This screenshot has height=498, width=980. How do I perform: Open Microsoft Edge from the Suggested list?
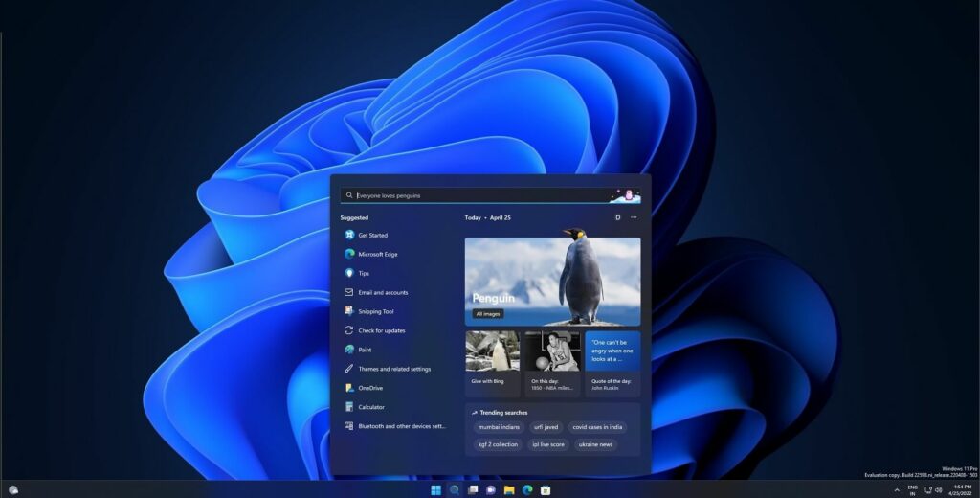point(377,254)
